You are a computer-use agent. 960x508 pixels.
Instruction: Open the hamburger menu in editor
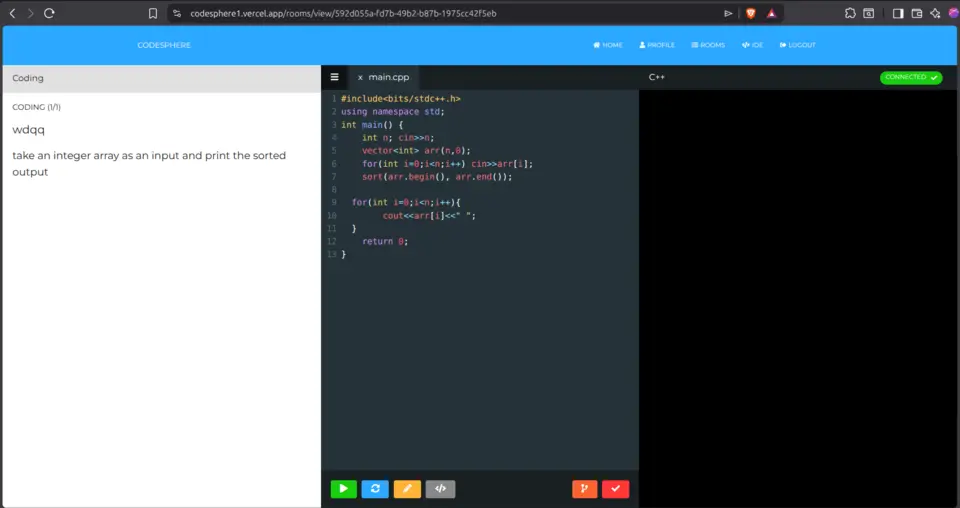(x=334, y=77)
